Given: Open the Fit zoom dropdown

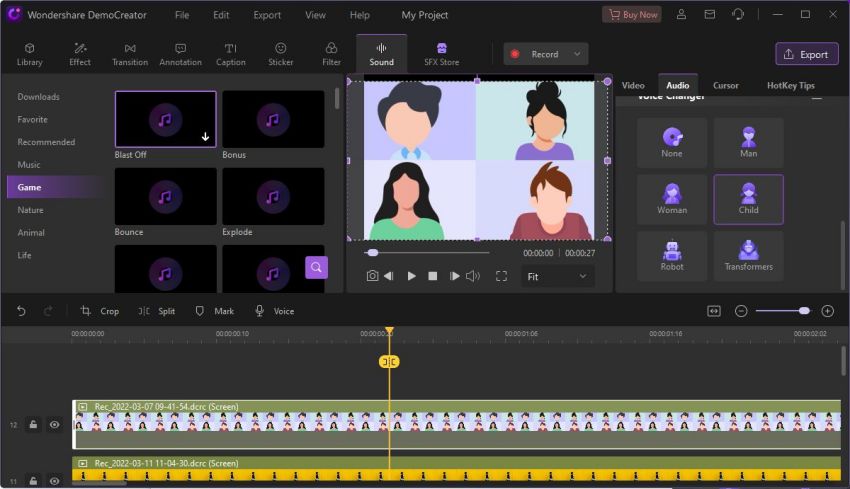Looking at the screenshot, I should 558,276.
